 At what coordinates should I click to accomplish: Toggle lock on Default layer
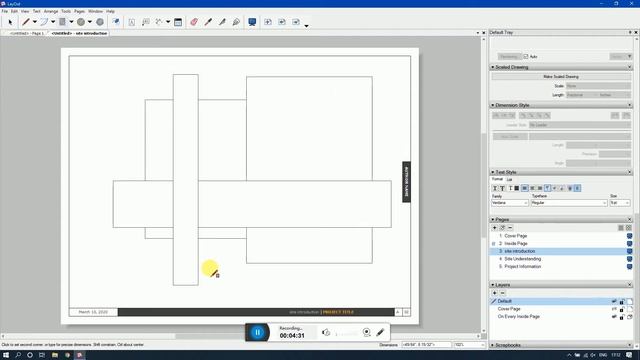pyautogui.click(x=622, y=302)
